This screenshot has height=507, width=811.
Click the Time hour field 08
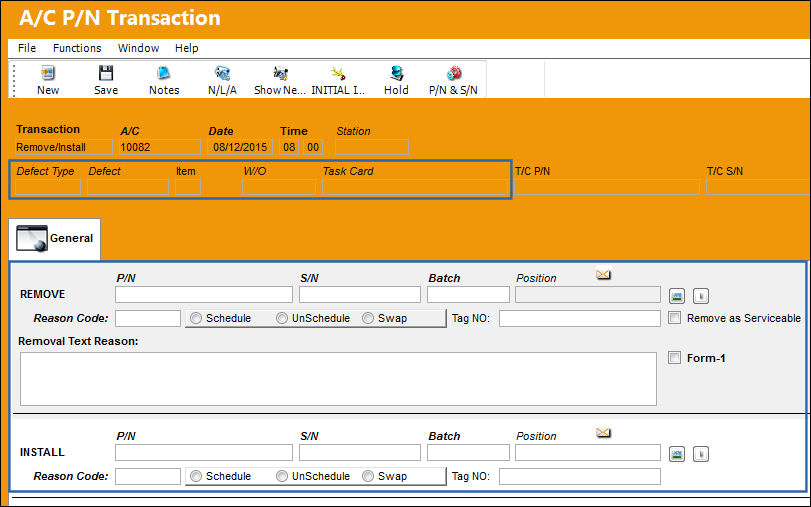click(289, 147)
